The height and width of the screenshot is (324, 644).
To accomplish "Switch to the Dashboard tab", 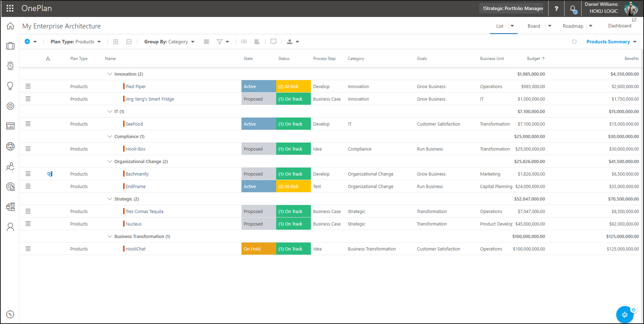I will [x=620, y=26].
